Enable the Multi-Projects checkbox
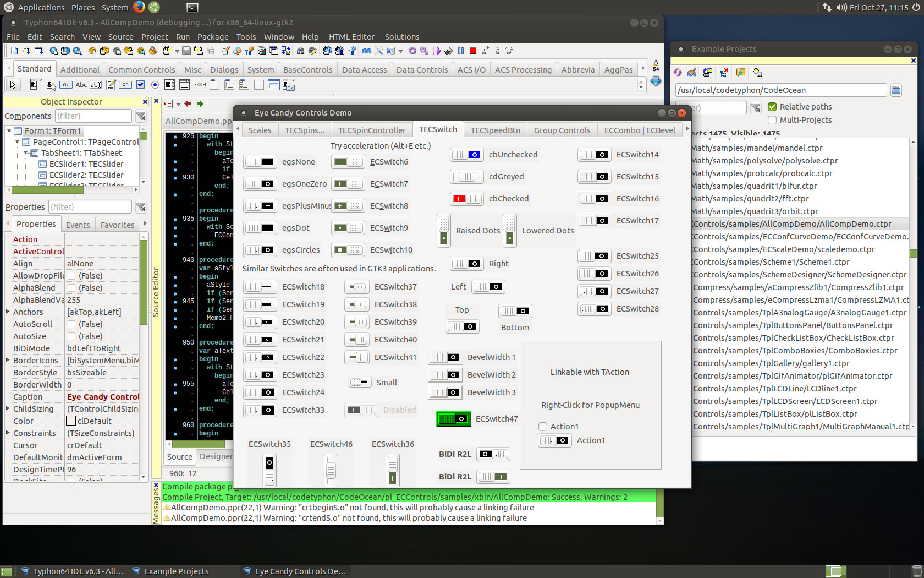The height and width of the screenshot is (578, 924). pyautogui.click(x=772, y=120)
